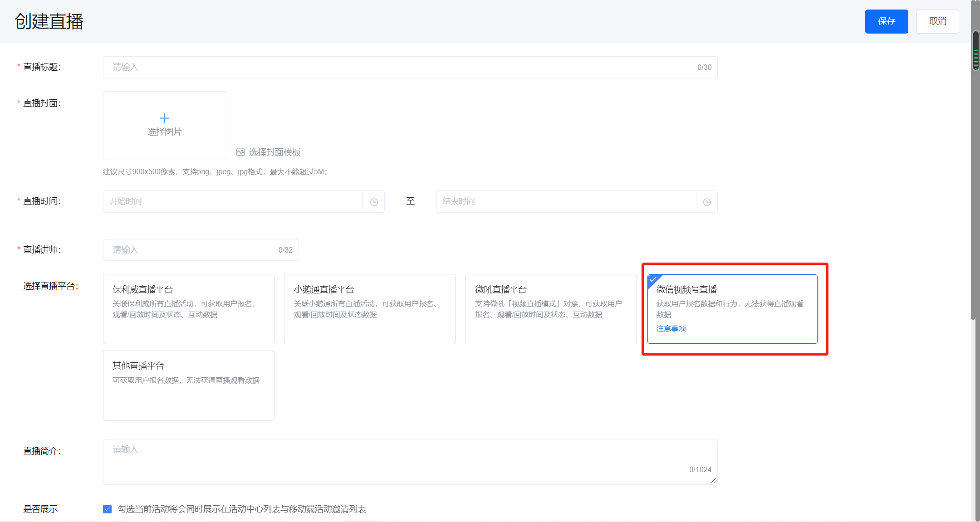Focus the 直播简介 text area
This screenshot has width=980, height=522.
pos(410,462)
